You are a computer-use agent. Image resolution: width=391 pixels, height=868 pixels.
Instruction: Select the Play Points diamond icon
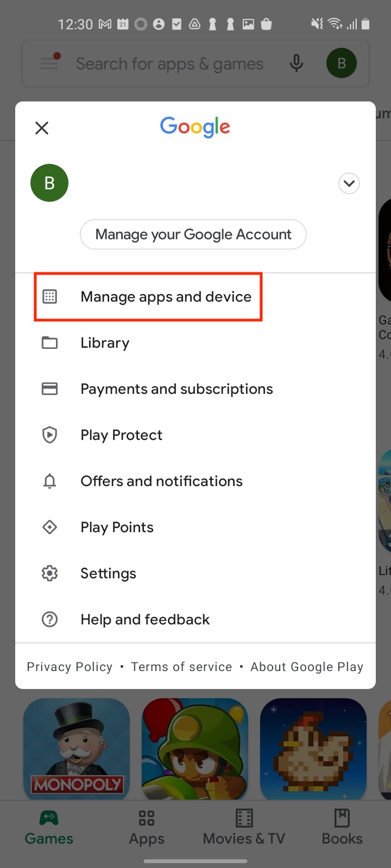click(x=49, y=527)
